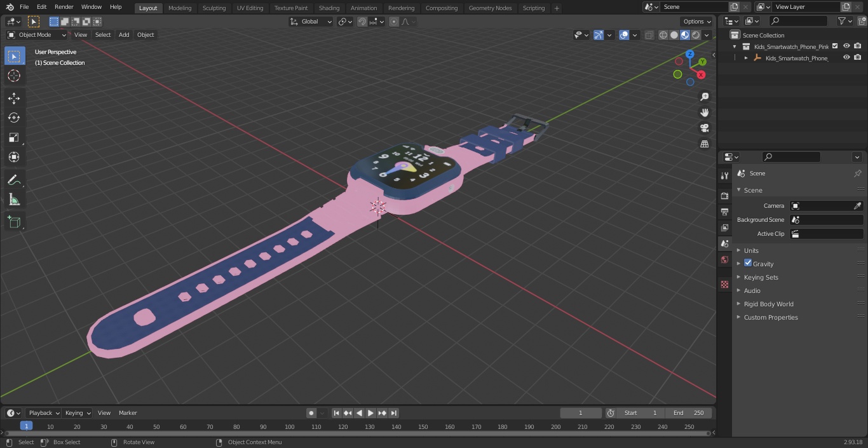The width and height of the screenshot is (868, 448).
Task: Uncheck the Kids_Smartwatch_Phone_Pink collection exclude checkbox
Action: point(835,46)
